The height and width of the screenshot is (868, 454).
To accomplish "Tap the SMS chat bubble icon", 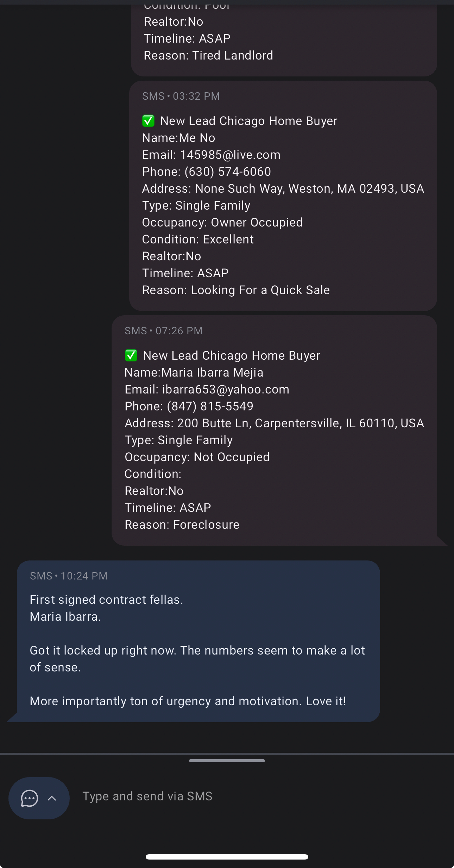I will (x=30, y=798).
